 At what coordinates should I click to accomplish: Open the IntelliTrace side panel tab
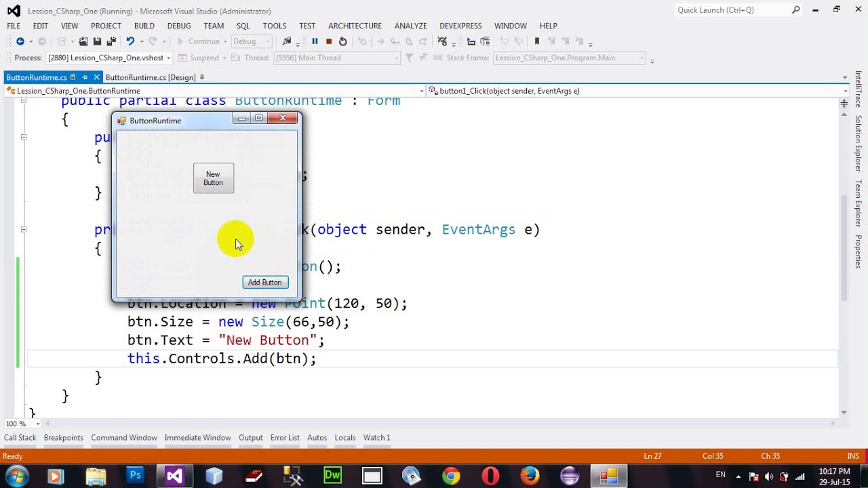tap(859, 89)
